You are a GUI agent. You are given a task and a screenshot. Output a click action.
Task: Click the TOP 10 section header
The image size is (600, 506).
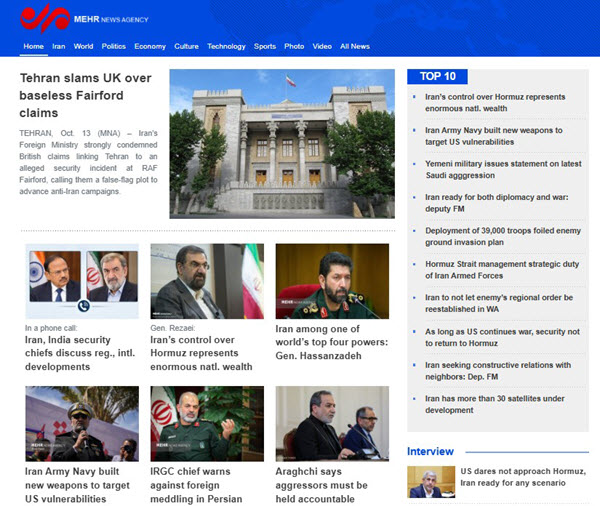point(437,77)
